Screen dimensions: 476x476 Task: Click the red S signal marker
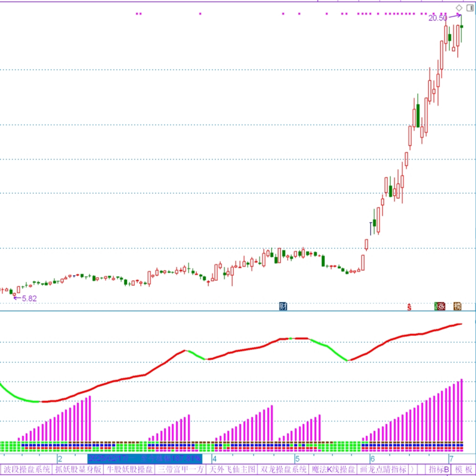tap(409, 307)
